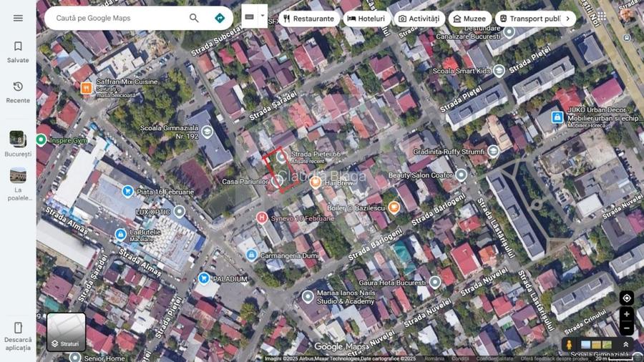Open Salvate saved places
The image size is (644, 362).
18,52
